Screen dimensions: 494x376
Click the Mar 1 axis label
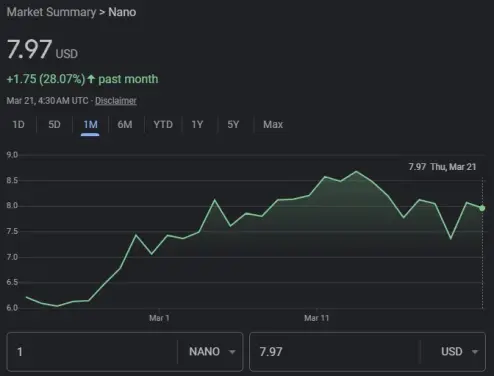tap(159, 318)
